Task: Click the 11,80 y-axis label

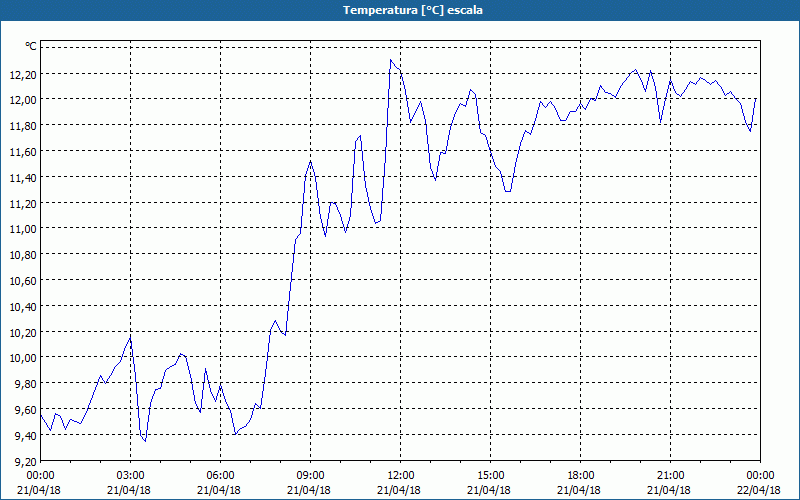Action: [x=23, y=126]
